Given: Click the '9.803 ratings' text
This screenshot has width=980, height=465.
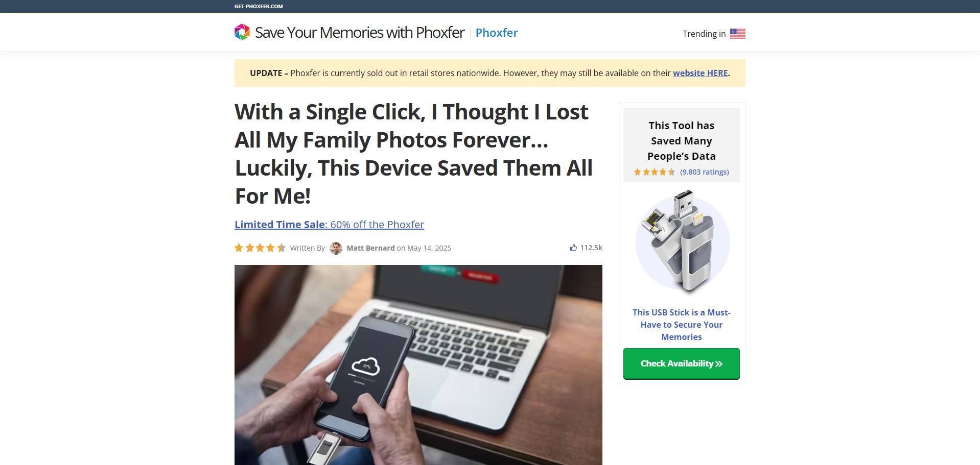Looking at the screenshot, I should [x=705, y=172].
